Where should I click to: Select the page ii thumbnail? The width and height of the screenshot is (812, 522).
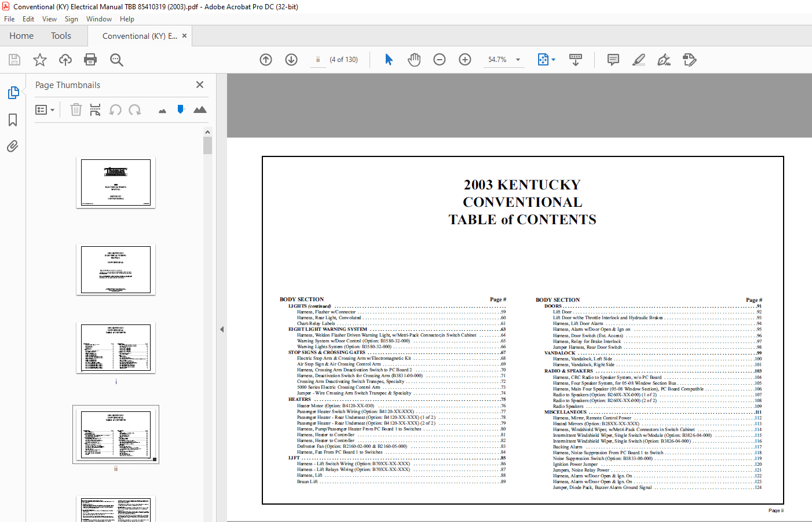pos(116,435)
